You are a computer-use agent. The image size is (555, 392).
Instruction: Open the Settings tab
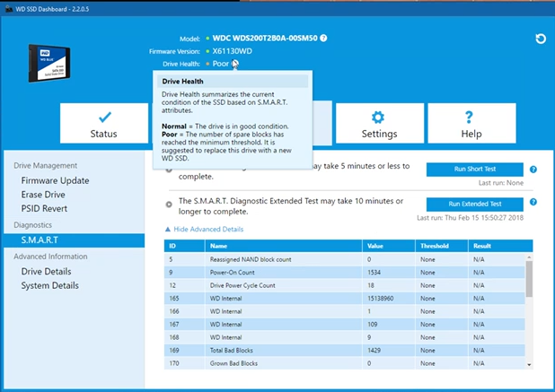(x=380, y=124)
